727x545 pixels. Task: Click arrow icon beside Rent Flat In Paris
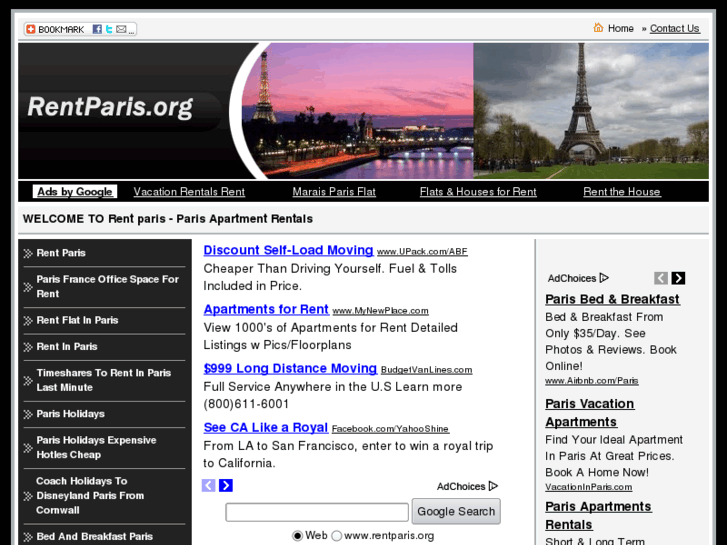click(28, 321)
